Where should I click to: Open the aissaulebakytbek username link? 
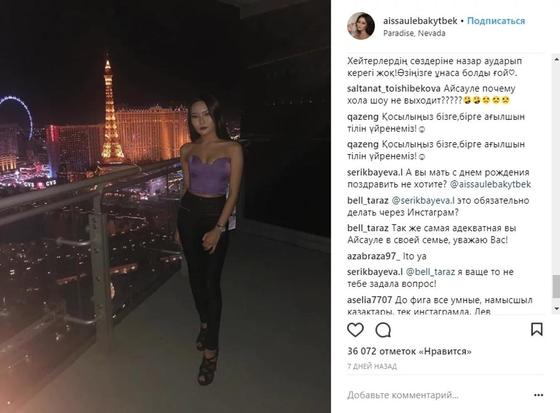click(420, 21)
